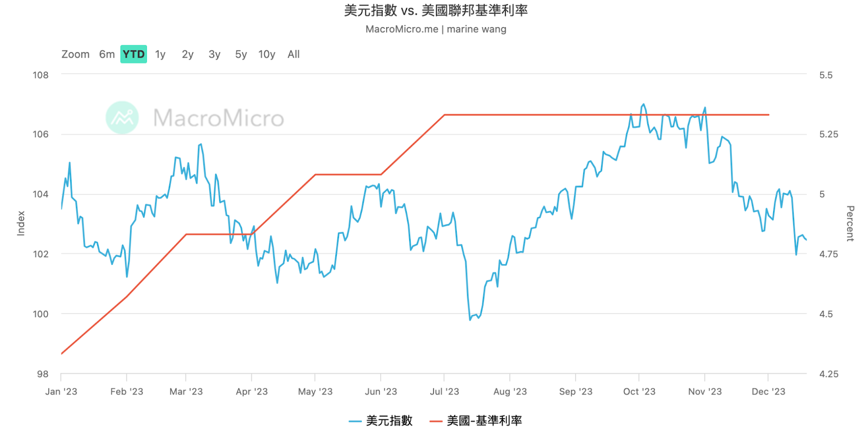The height and width of the screenshot is (433, 868).
Task: Choose the 5y zoom option
Action: point(241,54)
